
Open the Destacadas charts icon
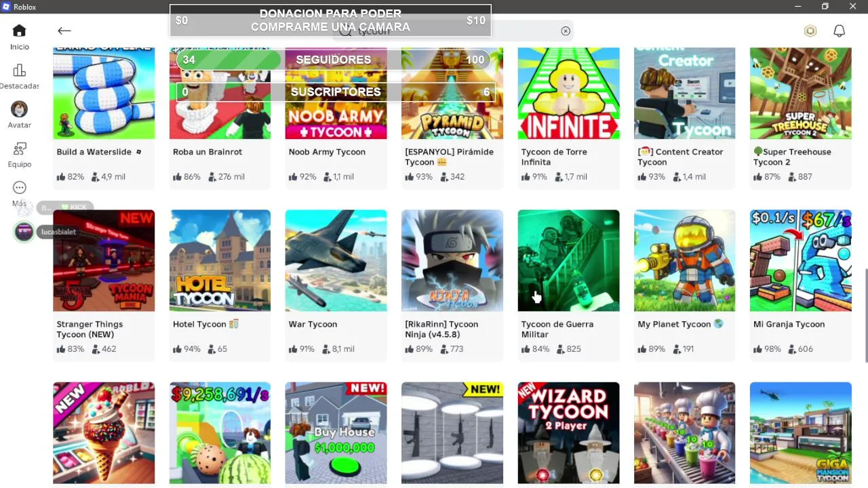point(19,70)
